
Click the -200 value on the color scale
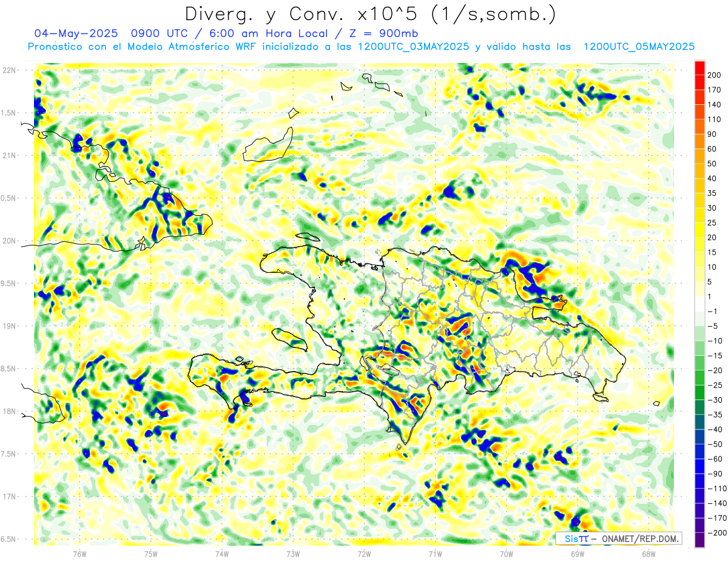click(x=717, y=532)
